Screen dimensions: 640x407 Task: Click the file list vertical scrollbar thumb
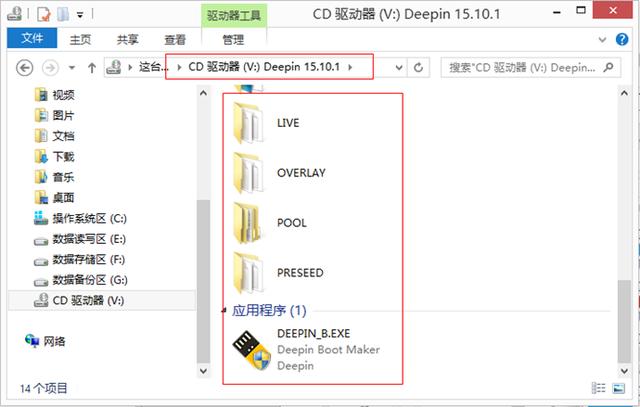pos(624,321)
